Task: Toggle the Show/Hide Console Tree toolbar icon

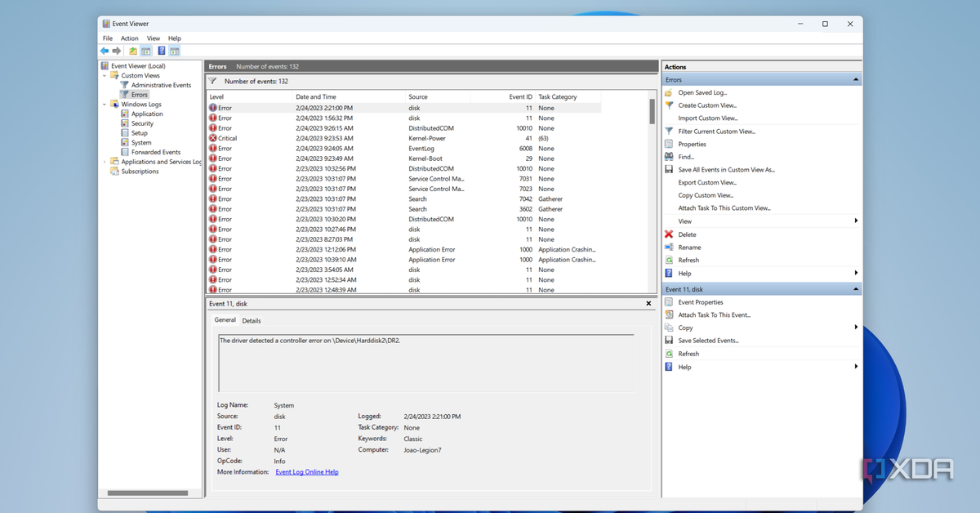Action: [x=146, y=51]
